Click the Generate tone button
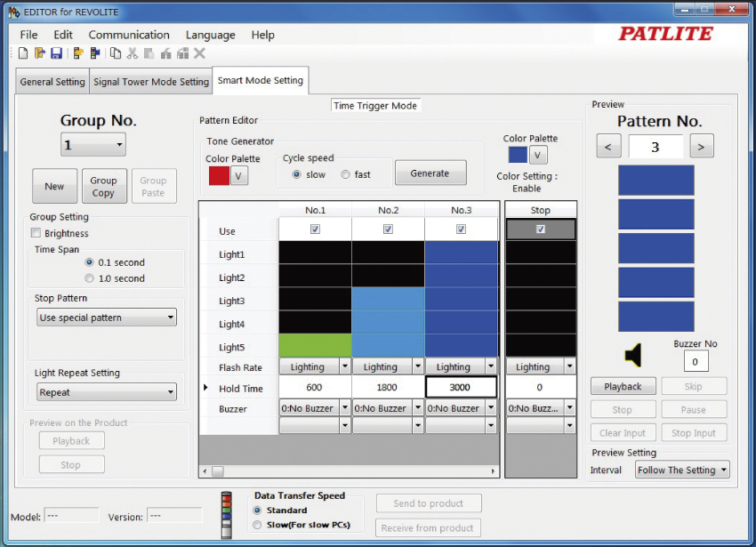The image size is (756, 547). point(430,173)
